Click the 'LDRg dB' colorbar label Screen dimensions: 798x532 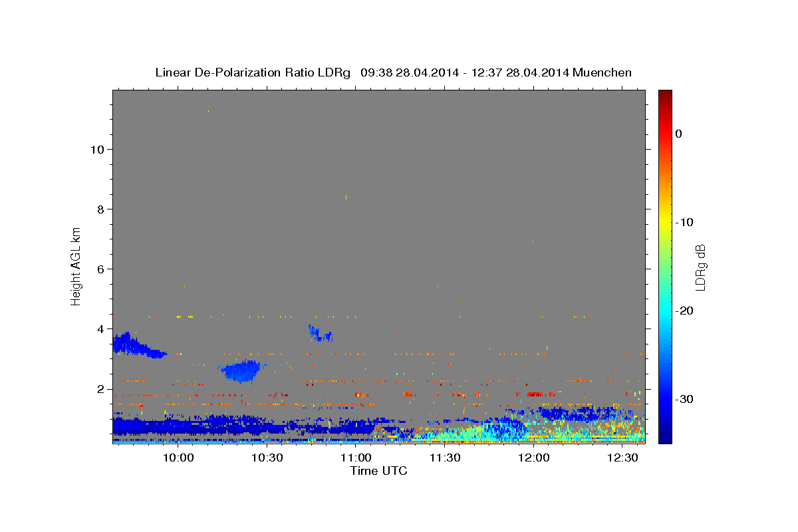(700, 267)
